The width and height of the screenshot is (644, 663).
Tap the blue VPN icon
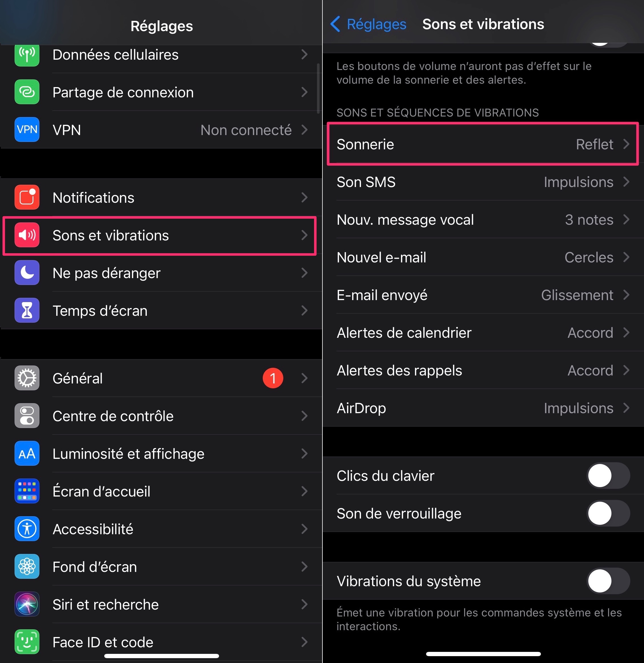click(x=27, y=130)
